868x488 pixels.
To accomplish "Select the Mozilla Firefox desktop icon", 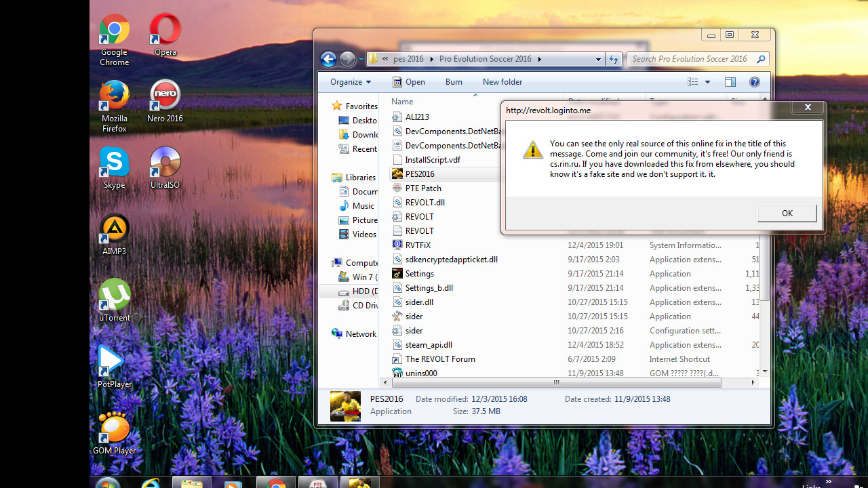I will [114, 106].
